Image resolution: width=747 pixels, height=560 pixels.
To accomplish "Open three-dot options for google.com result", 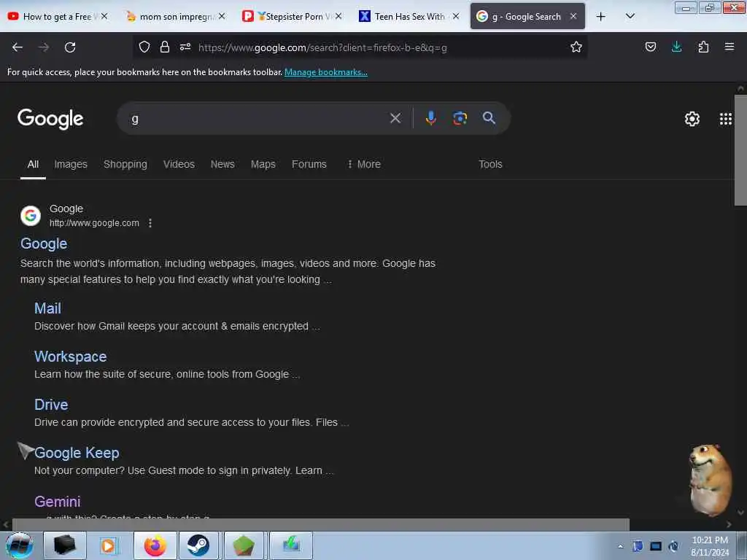I will point(150,223).
